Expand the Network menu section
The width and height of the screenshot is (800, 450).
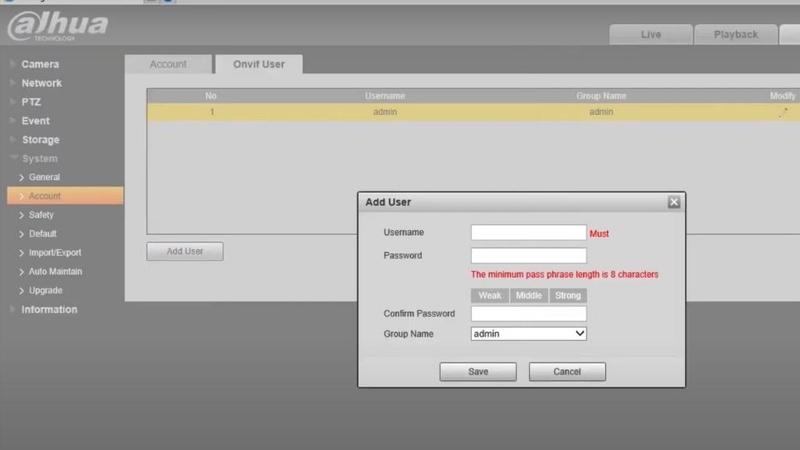point(41,83)
